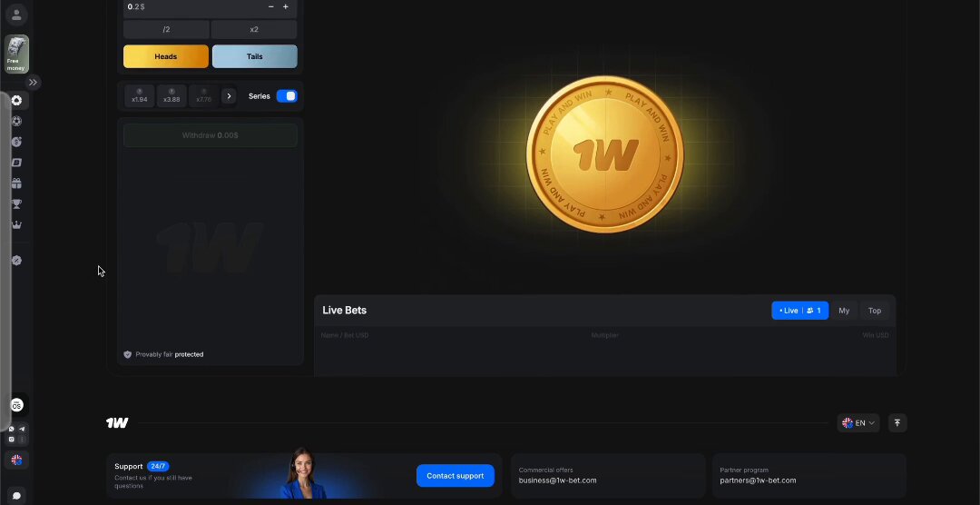
Task: Halve the bet with /2 button
Action: [166, 29]
